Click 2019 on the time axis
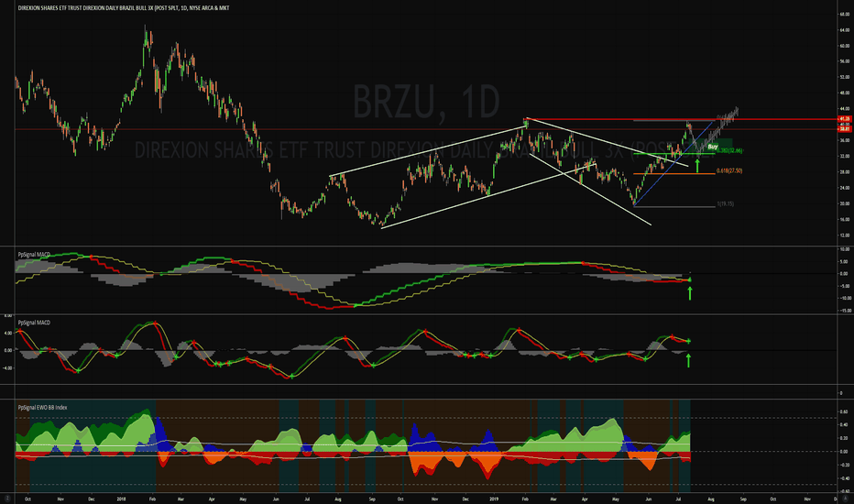Viewport: 854px width, 504px height. [494, 499]
